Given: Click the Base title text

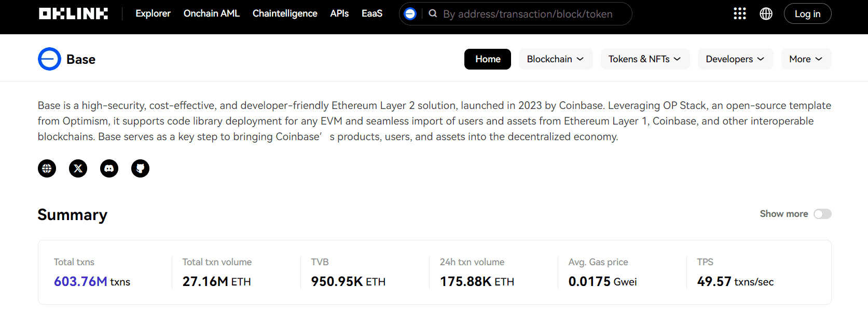Looking at the screenshot, I should [x=81, y=60].
